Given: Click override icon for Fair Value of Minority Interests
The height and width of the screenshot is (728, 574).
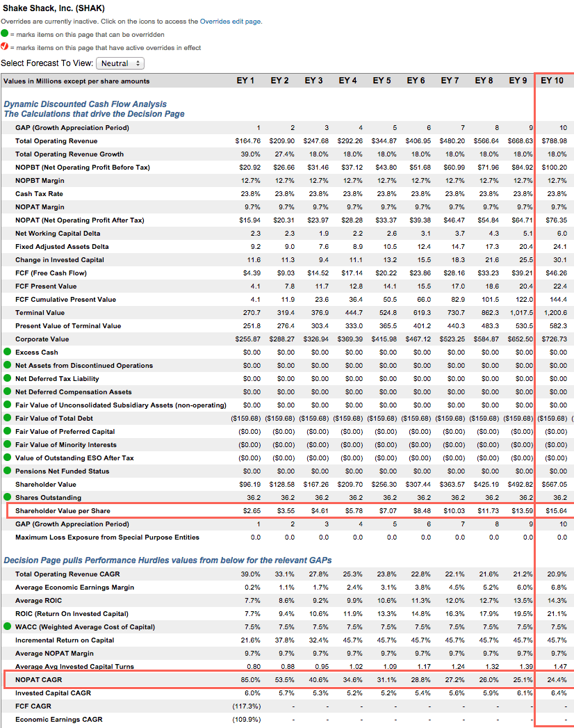Looking at the screenshot, I should [8, 444].
